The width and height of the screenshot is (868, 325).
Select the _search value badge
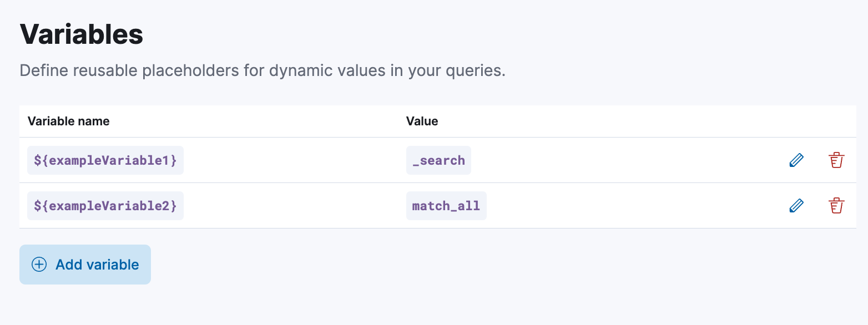coord(438,160)
